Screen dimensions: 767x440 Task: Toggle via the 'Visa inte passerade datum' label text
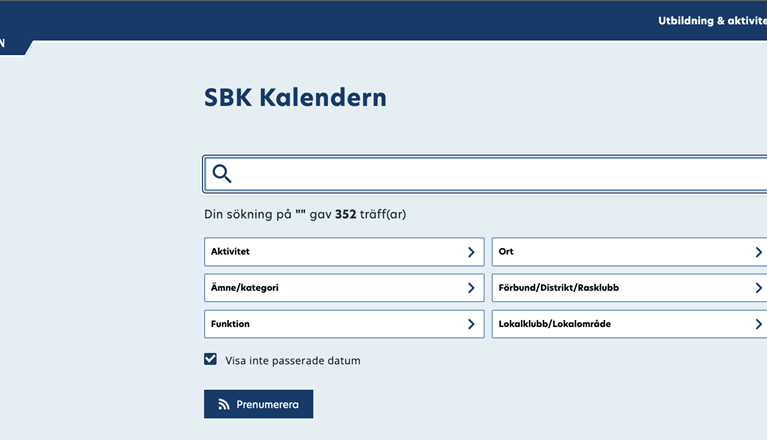click(x=292, y=361)
